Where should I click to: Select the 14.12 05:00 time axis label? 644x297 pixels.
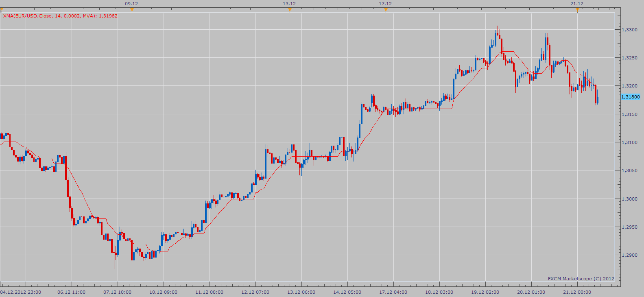tap(347, 292)
